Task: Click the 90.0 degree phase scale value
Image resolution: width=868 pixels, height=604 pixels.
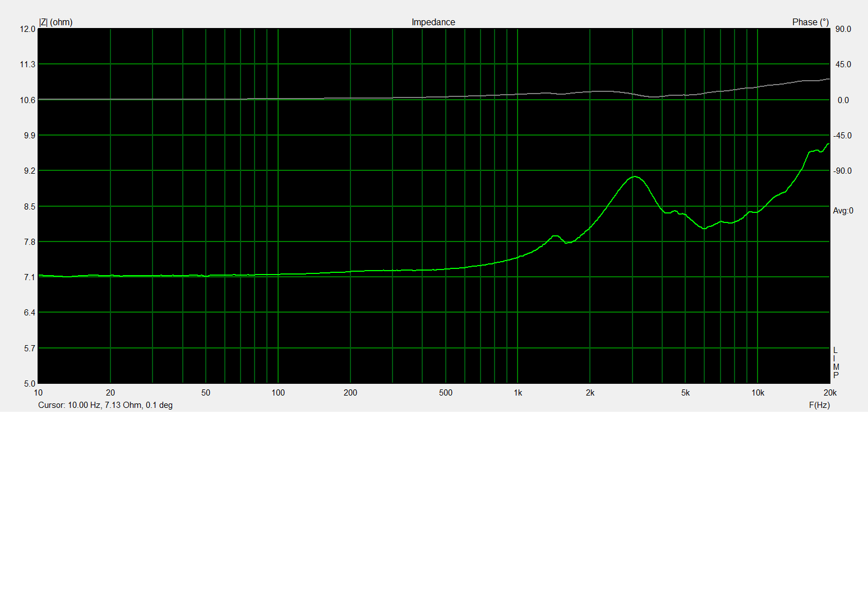Action: [843, 29]
